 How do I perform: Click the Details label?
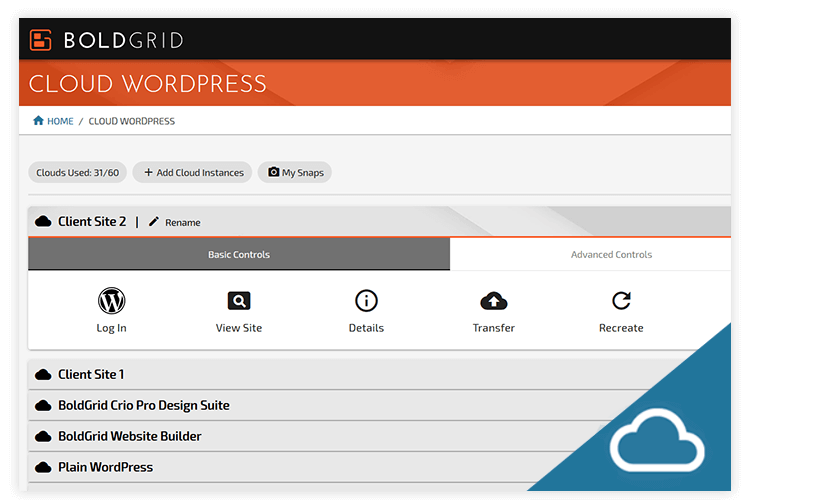tap(367, 328)
